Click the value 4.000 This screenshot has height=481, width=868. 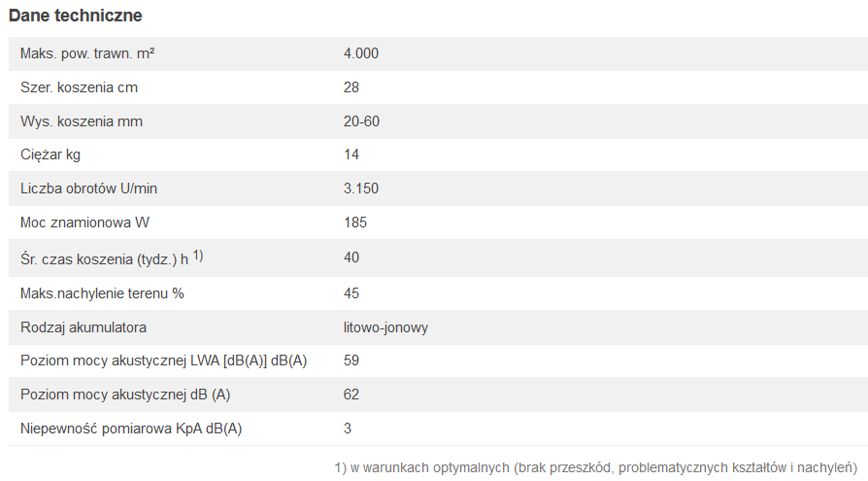pos(361,53)
